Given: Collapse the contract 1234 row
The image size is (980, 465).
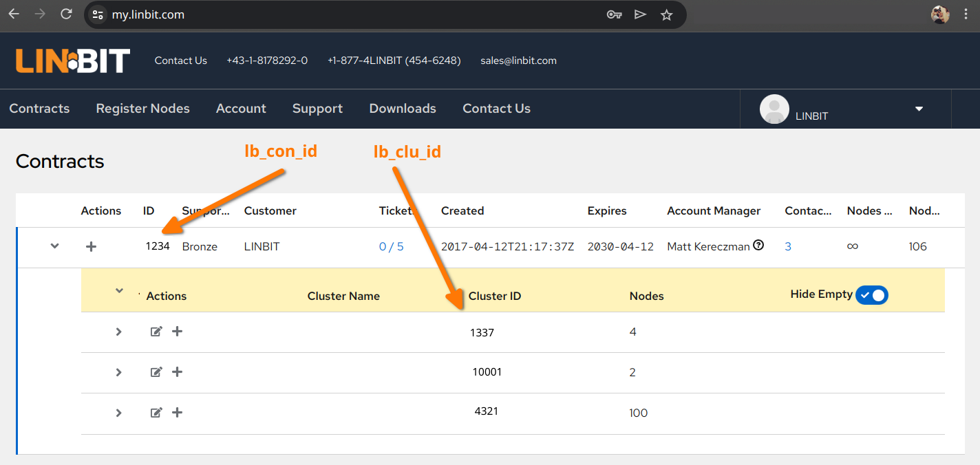Looking at the screenshot, I should pos(55,246).
